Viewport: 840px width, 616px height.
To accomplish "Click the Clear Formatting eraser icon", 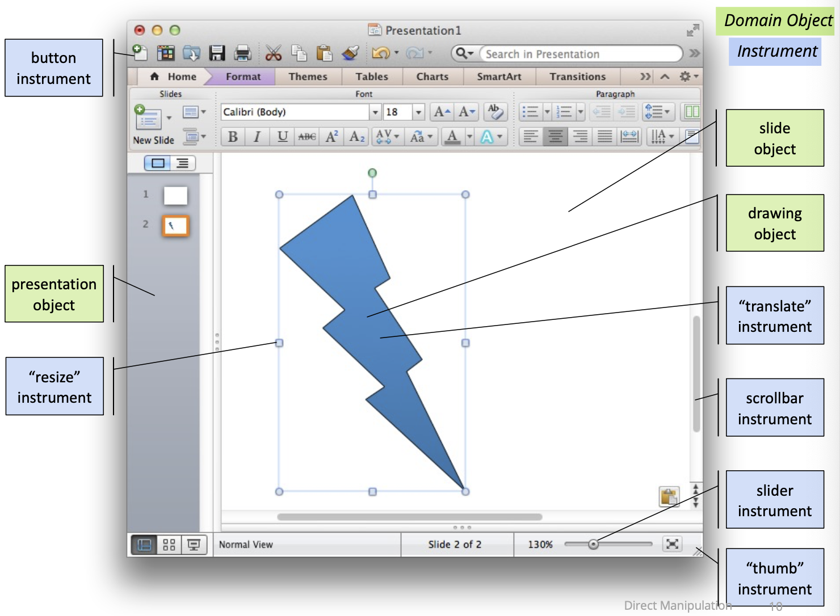I will pyautogui.click(x=495, y=112).
